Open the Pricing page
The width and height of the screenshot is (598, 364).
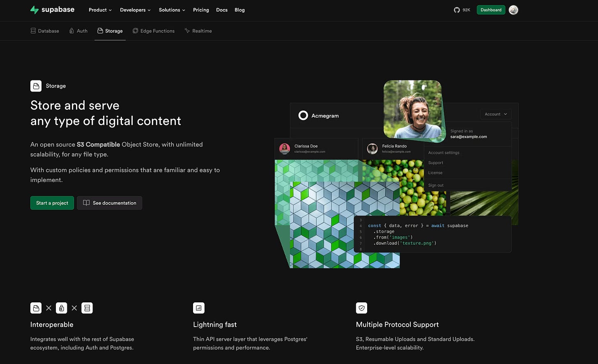[201, 10]
